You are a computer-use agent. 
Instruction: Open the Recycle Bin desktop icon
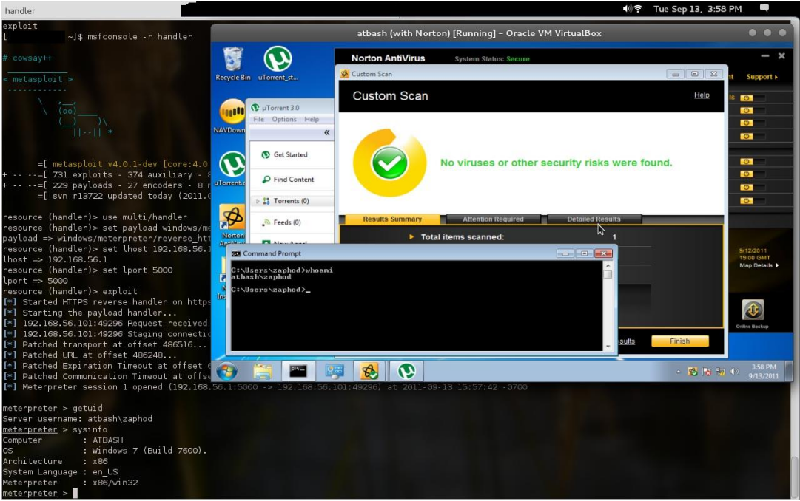pyautogui.click(x=233, y=64)
